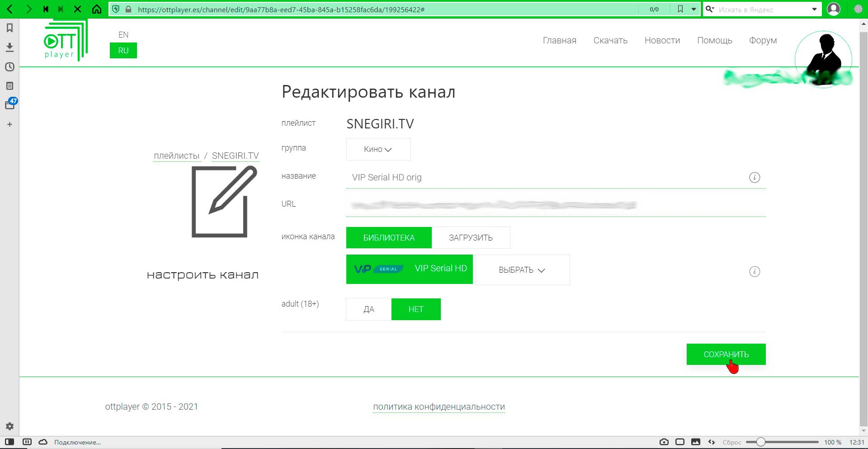The width and height of the screenshot is (868, 449).
Task: Click the rewind history icon
Action: 46,9
